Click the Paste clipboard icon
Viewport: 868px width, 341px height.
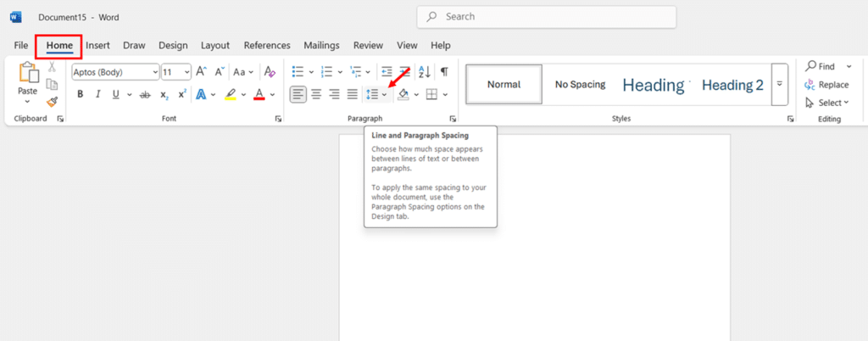[28, 72]
